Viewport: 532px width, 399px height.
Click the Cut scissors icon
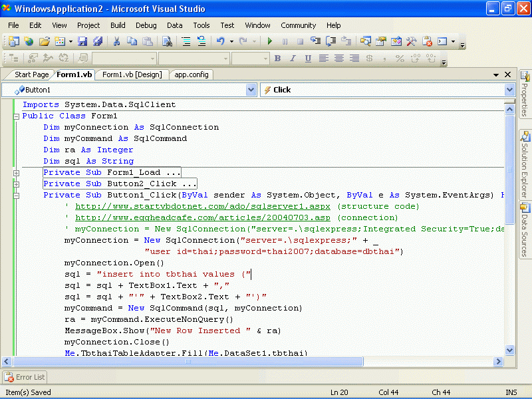point(116,41)
